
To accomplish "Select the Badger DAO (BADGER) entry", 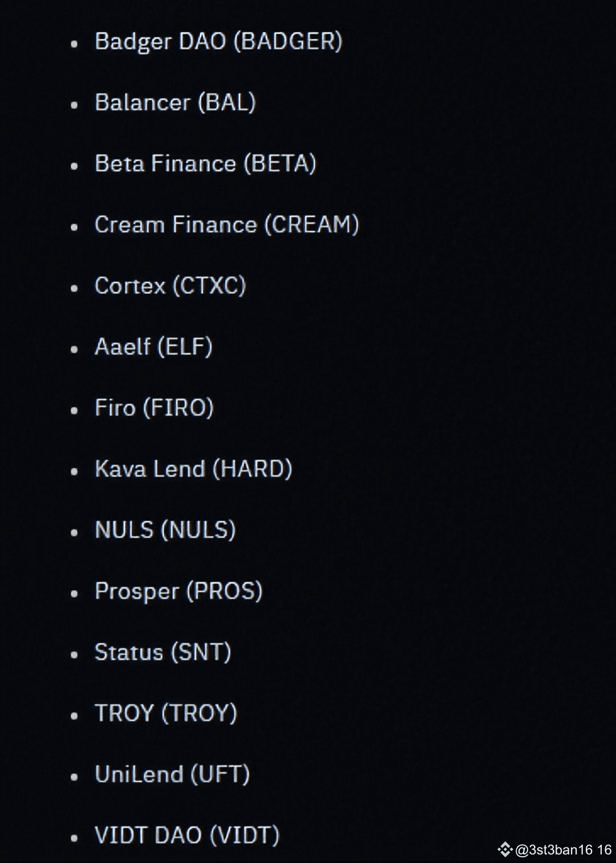I will (x=218, y=42).
